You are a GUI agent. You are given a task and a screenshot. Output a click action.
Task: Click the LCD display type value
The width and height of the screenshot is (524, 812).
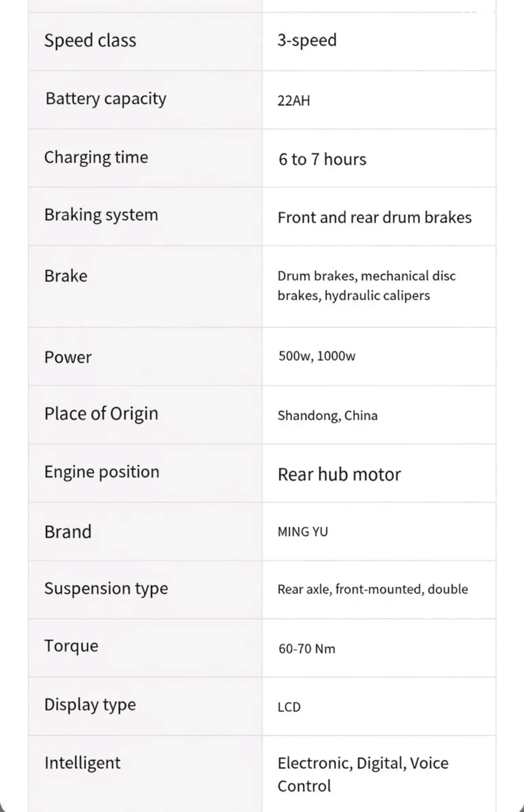click(289, 707)
